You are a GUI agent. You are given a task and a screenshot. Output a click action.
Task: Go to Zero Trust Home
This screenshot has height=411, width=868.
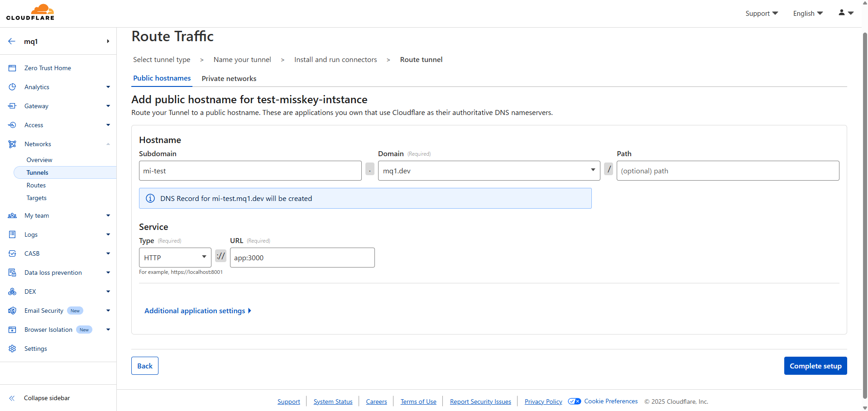pyautogui.click(x=48, y=68)
